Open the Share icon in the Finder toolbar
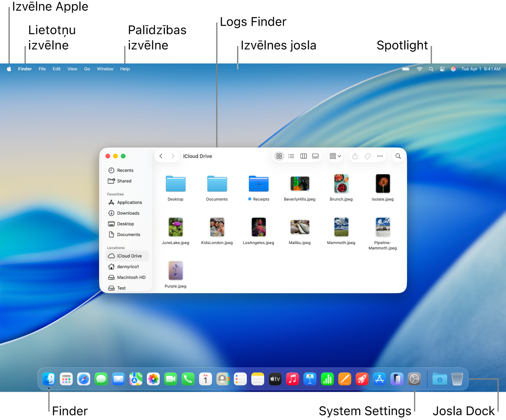The height and width of the screenshot is (420, 506). [355, 156]
